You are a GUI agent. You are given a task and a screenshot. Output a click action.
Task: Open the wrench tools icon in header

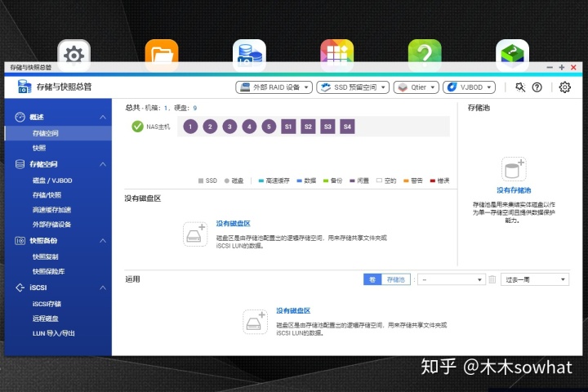[x=519, y=87]
